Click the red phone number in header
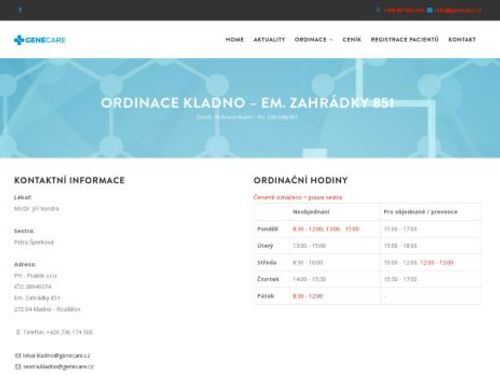This screenshot has height=375, width=500. pyautogui.click(x=404, y=10)
